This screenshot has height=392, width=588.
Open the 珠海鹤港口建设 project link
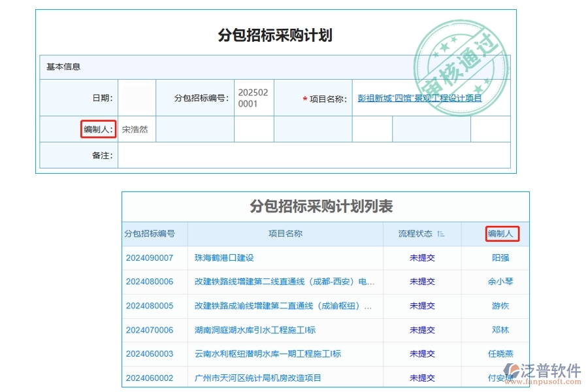point(225,257)
